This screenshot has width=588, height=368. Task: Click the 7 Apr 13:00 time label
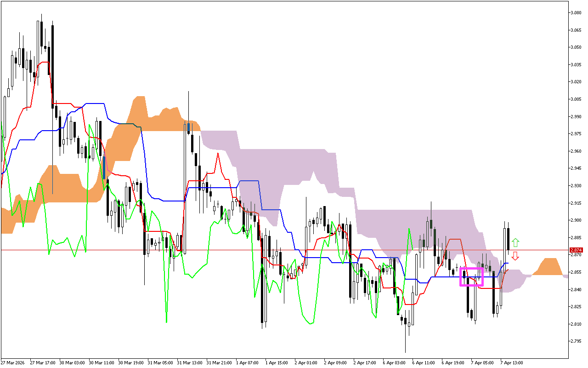[x=512, y=362]
